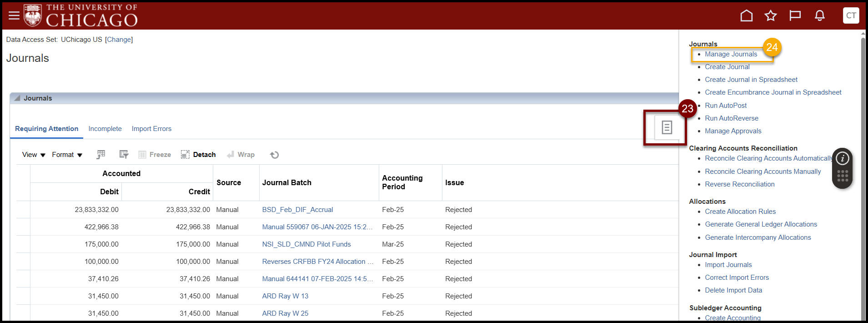
Task: Open the View dropdown menu
Action: pos(34,155)
